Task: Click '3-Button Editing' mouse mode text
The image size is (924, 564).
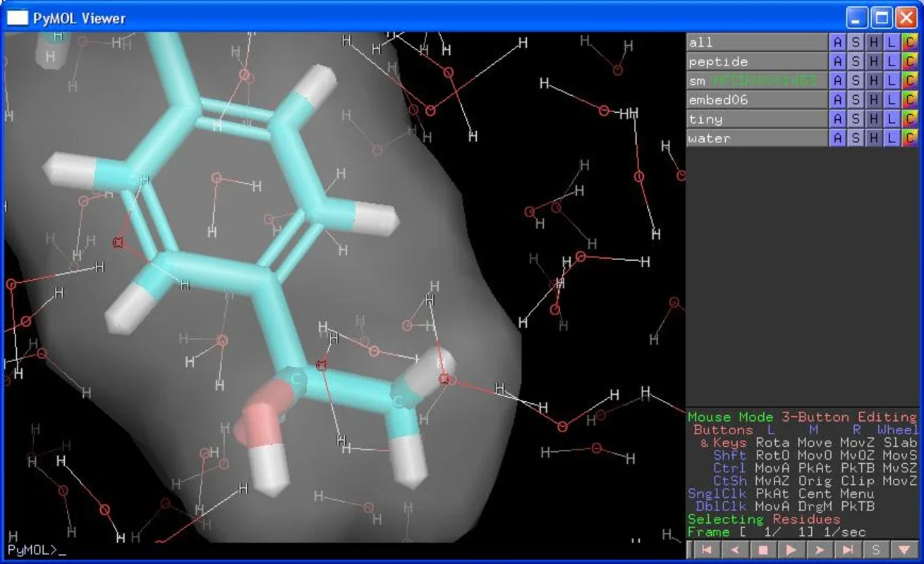Action: coord(849,417)
